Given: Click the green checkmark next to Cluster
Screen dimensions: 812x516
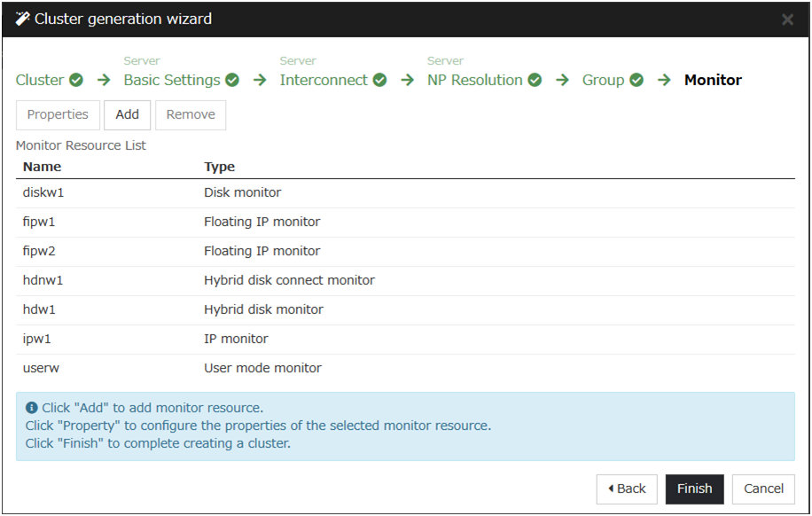Looking at the screenshot, I should (76, 80).
